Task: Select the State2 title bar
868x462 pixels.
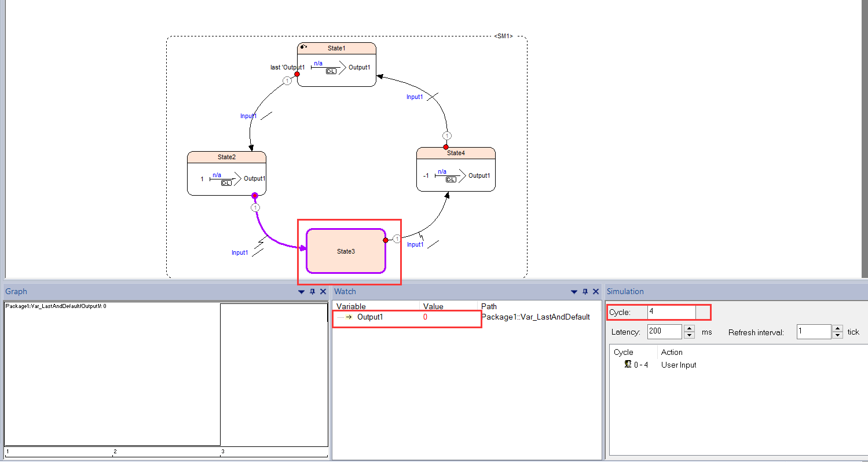Action: [226, 157]
